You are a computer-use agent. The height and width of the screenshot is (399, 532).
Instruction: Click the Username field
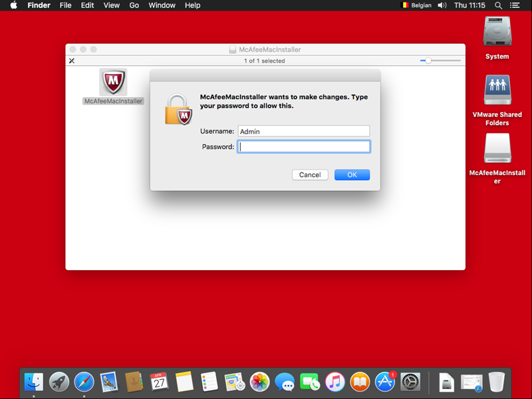(x=304, y=131)
